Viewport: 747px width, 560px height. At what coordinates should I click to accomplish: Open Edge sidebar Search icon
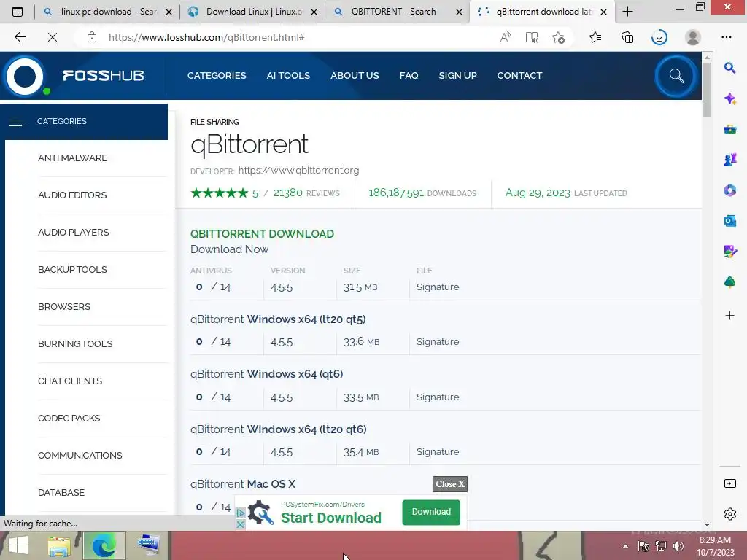pyautogui.click(x=729, y=68)
